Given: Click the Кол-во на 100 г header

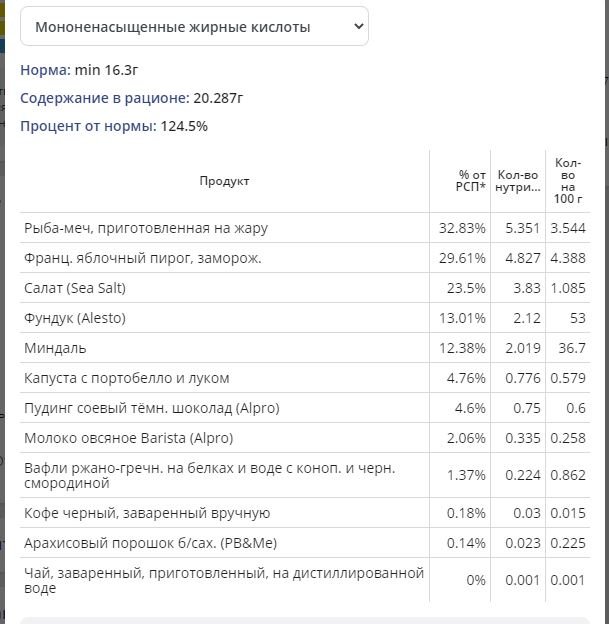Looking at the screenshot, I should [568, 181].
